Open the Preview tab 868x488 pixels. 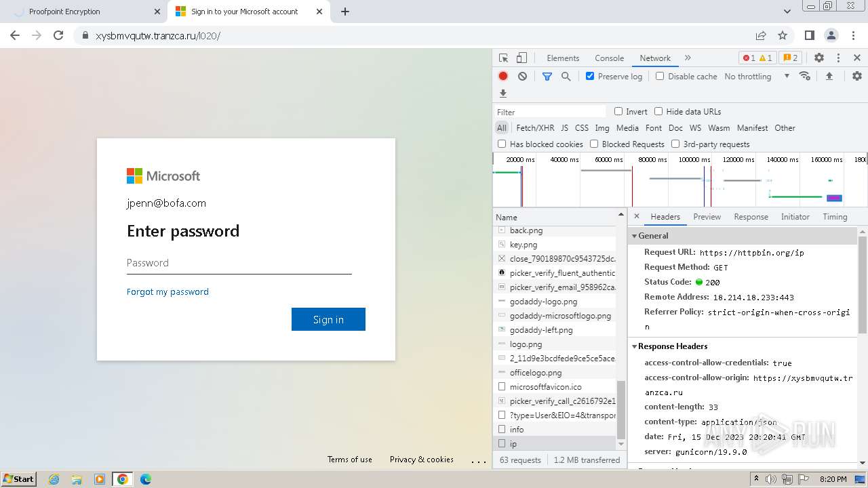pyautogui.click(x=707, y=217)
